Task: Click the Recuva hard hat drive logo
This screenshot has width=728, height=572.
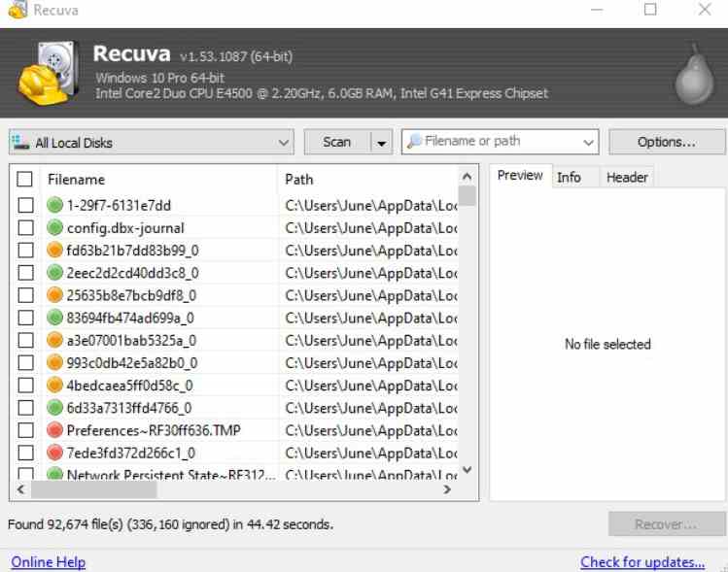Action: (x=48, y=72)
